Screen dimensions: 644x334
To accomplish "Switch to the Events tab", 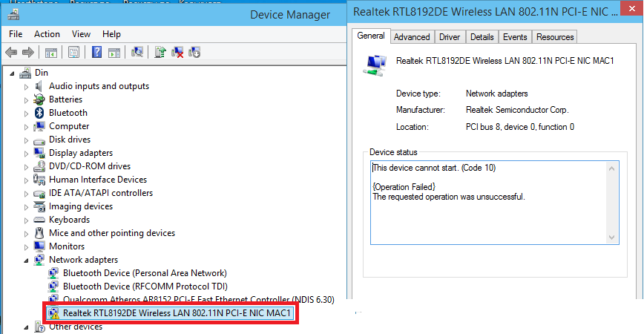I will coord(515,37).
